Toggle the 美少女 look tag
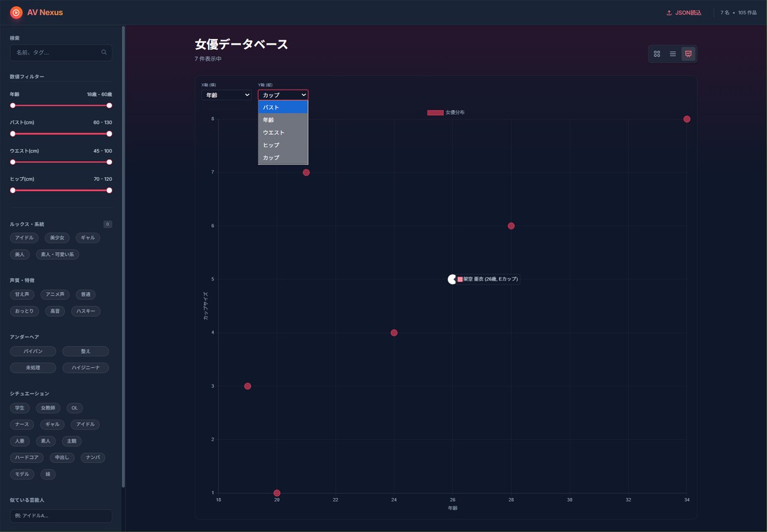Viewport: 767px width, 532px height. click(x=57, y=238)
